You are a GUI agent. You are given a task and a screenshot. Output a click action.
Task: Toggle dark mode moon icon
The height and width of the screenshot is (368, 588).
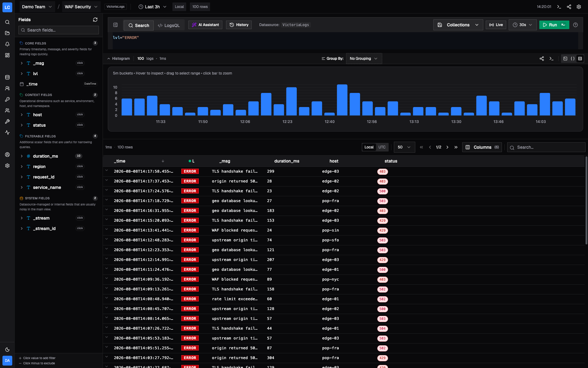7,350
